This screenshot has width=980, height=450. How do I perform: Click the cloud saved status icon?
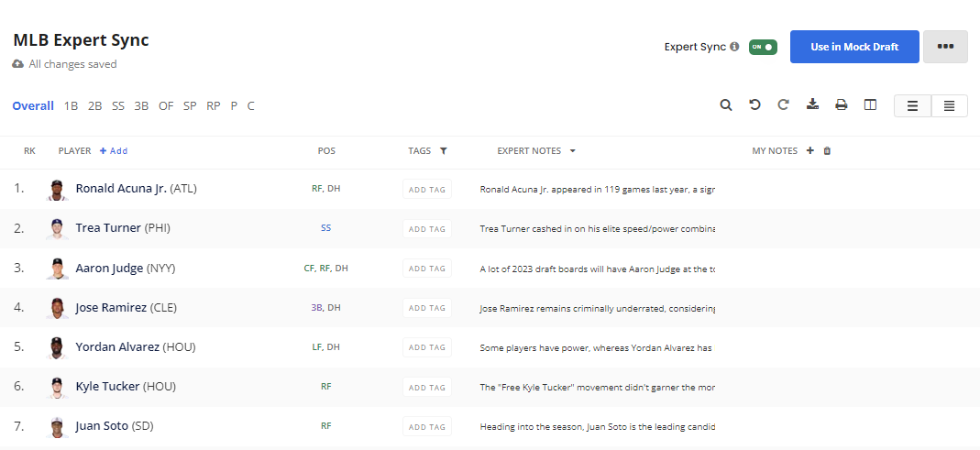(18, 64)
